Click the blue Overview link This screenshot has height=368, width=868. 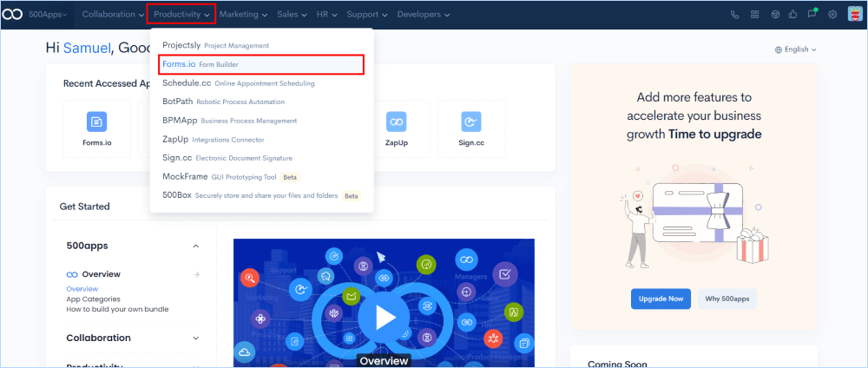[x=82, y=289]
